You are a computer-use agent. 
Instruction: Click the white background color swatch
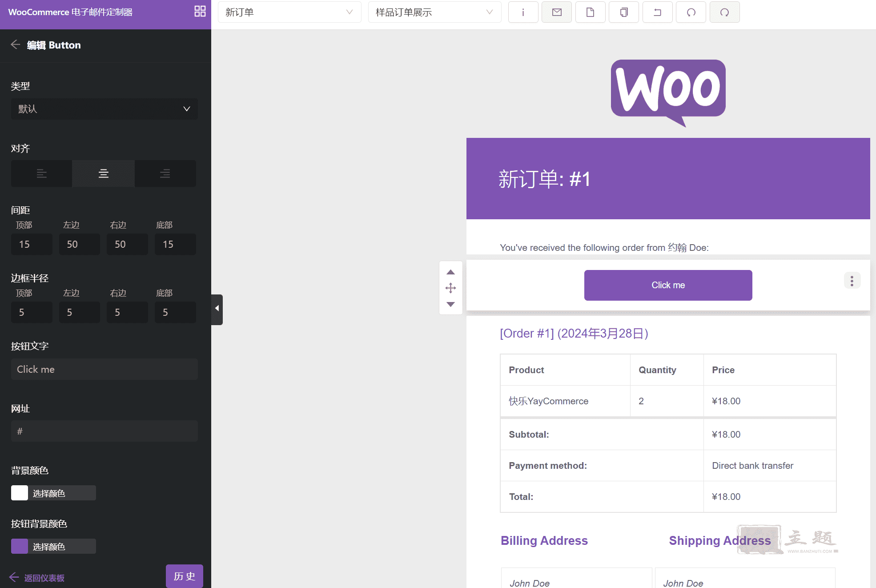coord(20,493)
